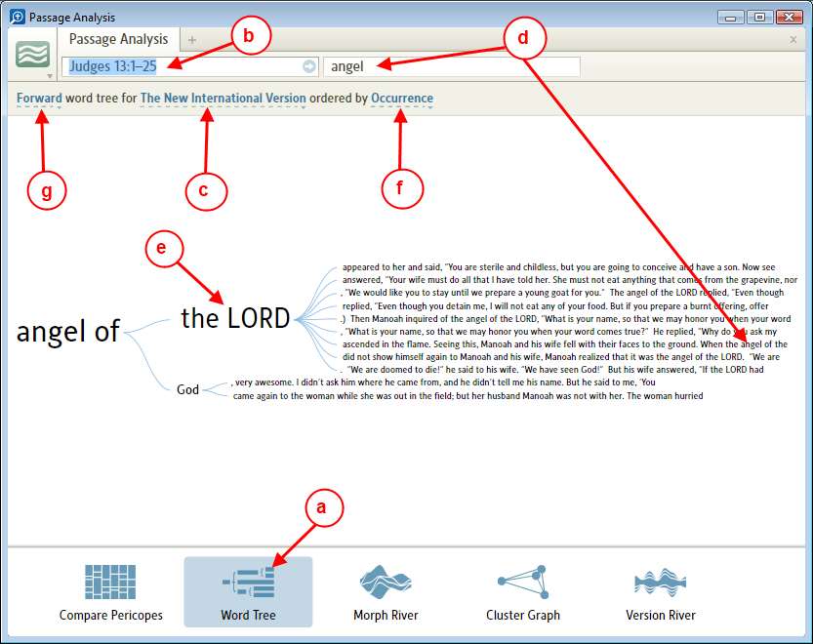Select the Passage Analysis tab
Screen dimensions: 813x644
click(118, 39)
